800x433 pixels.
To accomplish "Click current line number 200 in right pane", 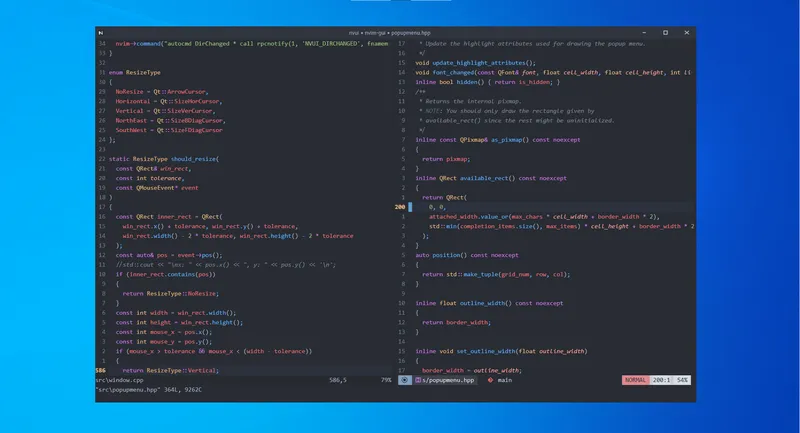I will pyautogui.click(x=400, y=207).
